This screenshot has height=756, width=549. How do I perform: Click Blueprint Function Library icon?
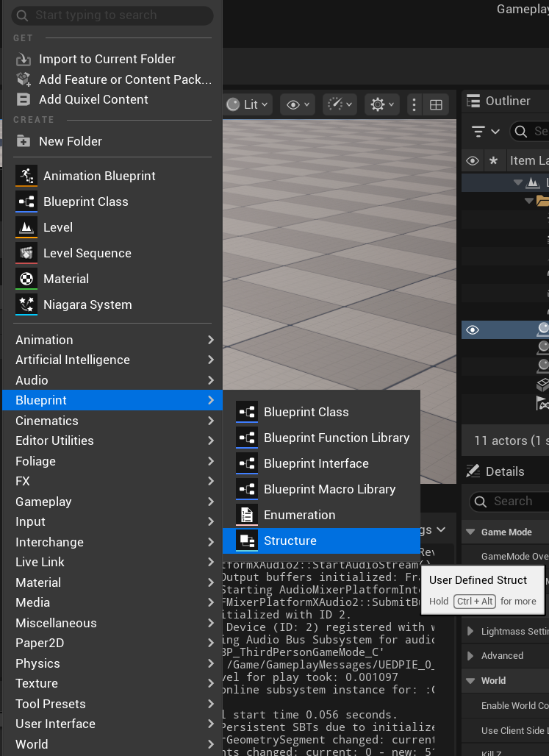(x=247, y=438)
